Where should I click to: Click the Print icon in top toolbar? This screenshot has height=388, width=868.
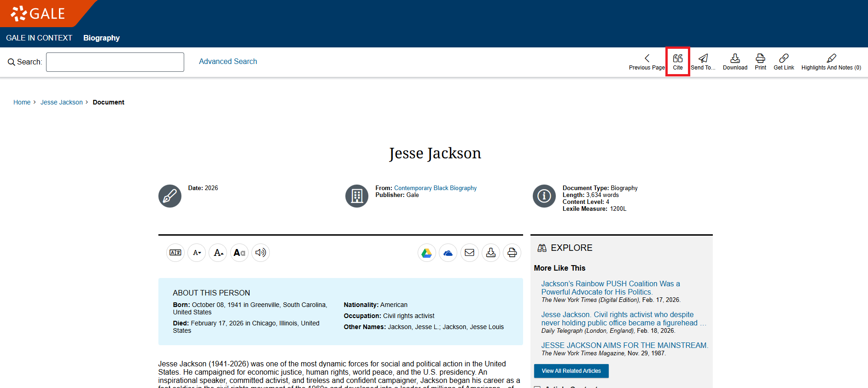(x=760, y=62)
